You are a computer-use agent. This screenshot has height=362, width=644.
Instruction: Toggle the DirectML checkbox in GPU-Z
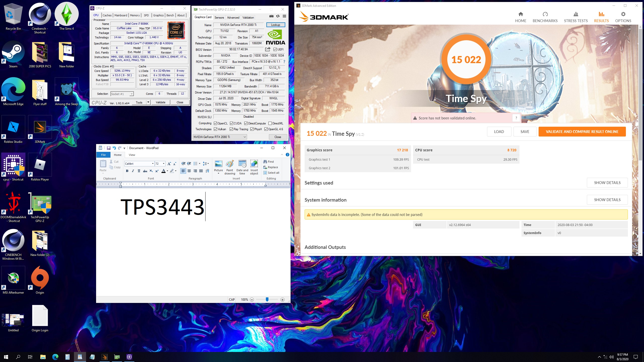point(270,123)
